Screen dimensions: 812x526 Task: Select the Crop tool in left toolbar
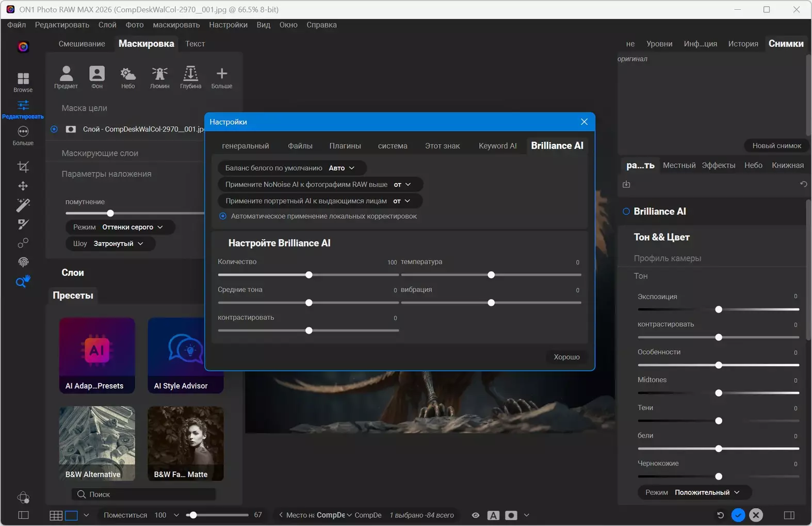(x=23, y=167)
